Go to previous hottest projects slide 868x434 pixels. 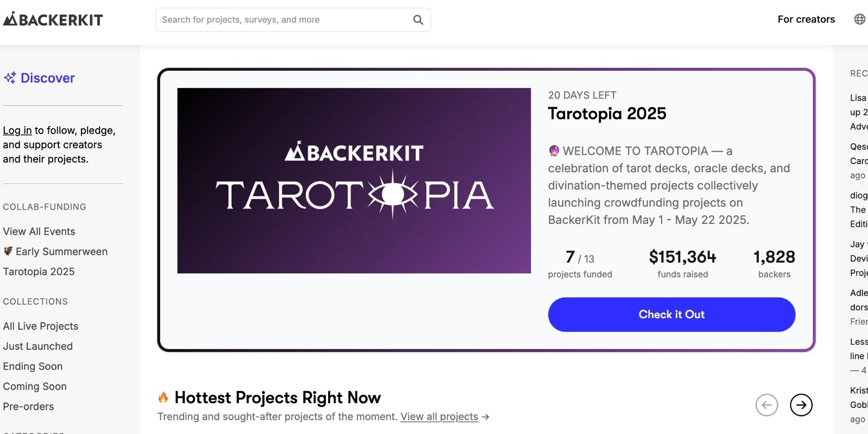(766, 405)
